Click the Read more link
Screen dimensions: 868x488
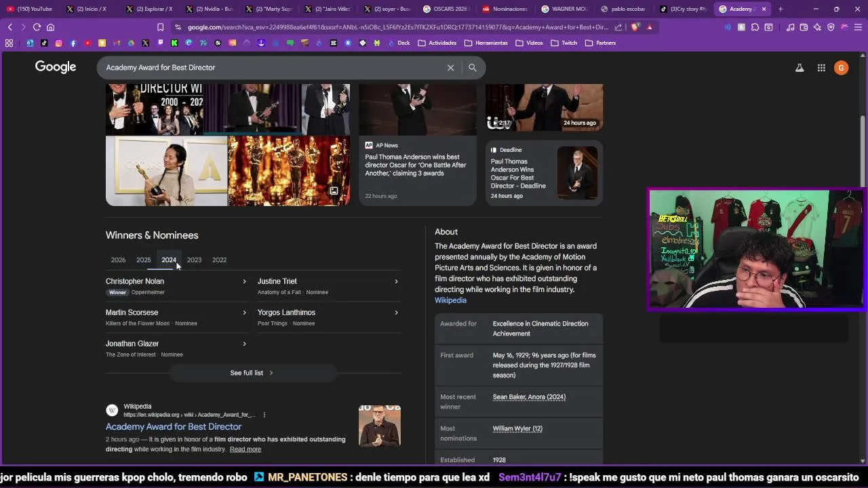tap(245, 449)
